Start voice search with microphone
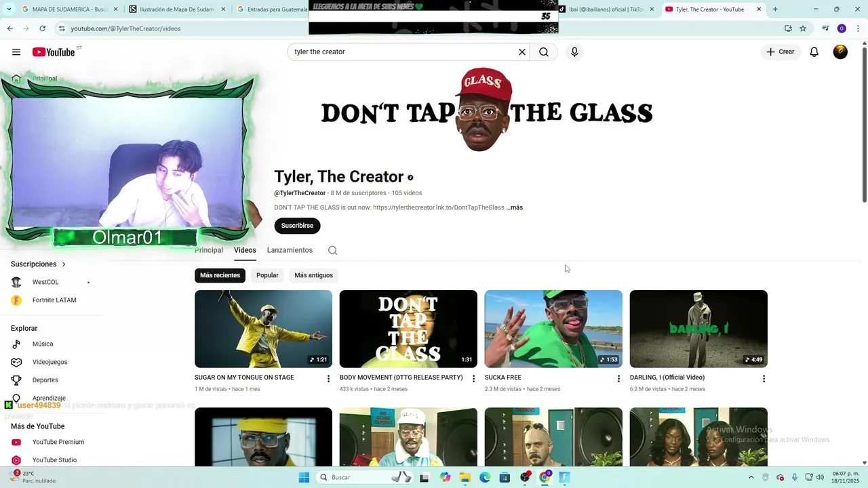Screen dimensions: 868x488 574,52
